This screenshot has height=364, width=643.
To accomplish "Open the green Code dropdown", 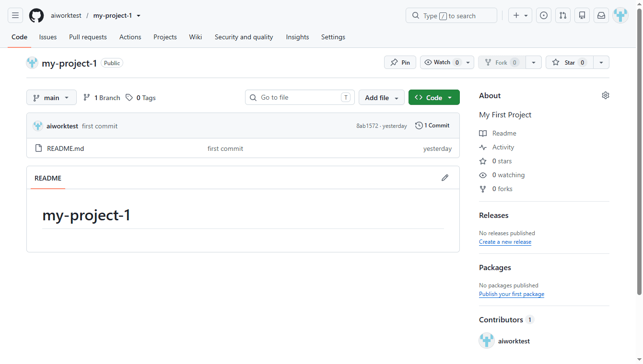I will click(434, 97).
